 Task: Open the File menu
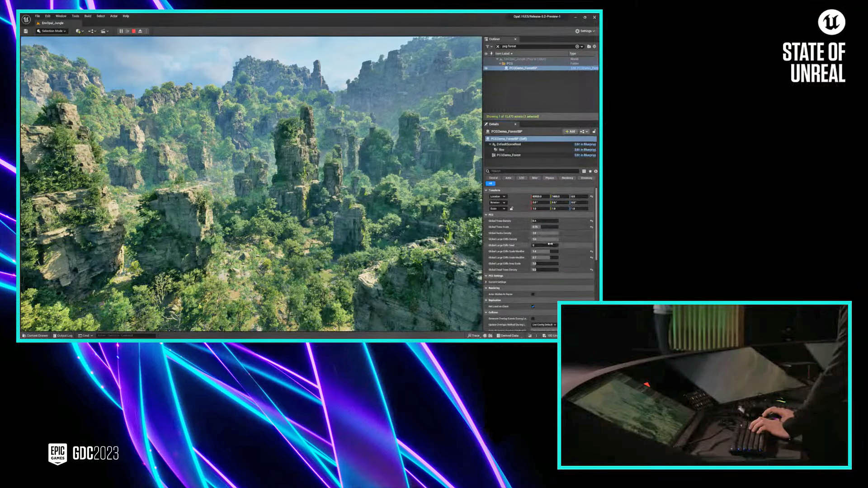click(38, 16)
